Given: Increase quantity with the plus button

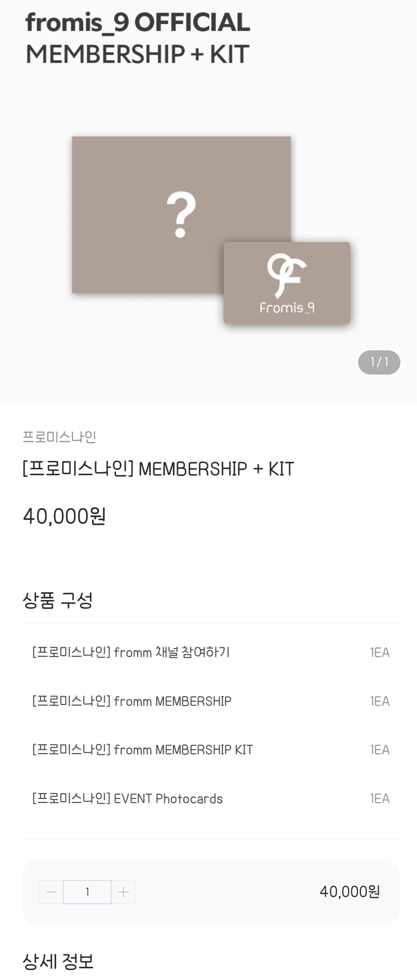Looking at the screenshot, I should [123, 892].
